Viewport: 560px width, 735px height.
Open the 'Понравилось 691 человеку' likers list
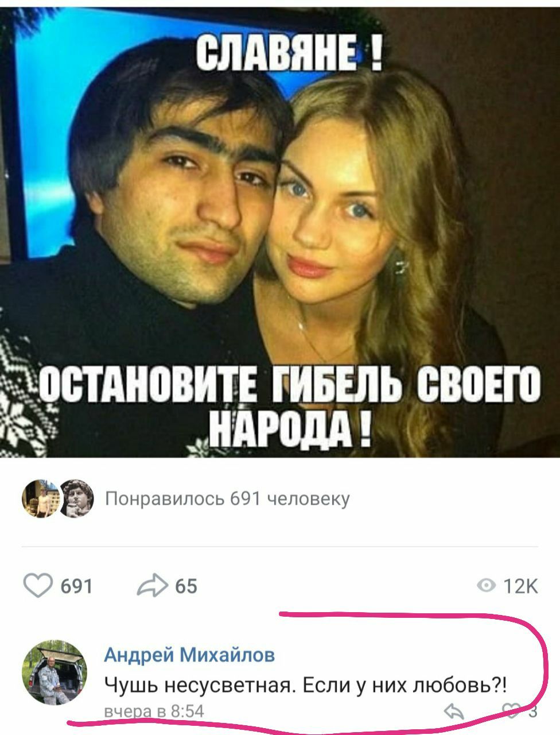click(227, 498)
